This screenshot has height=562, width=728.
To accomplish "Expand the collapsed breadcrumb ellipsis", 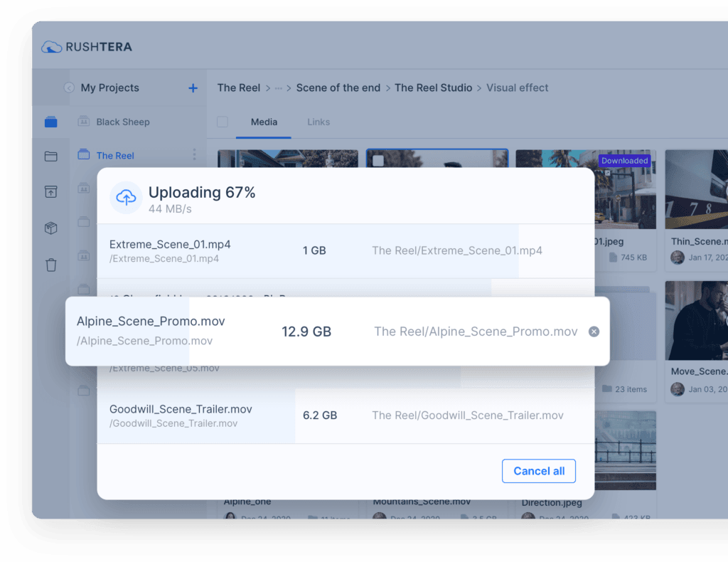I will pyautogui.click(x=278, y=88).
